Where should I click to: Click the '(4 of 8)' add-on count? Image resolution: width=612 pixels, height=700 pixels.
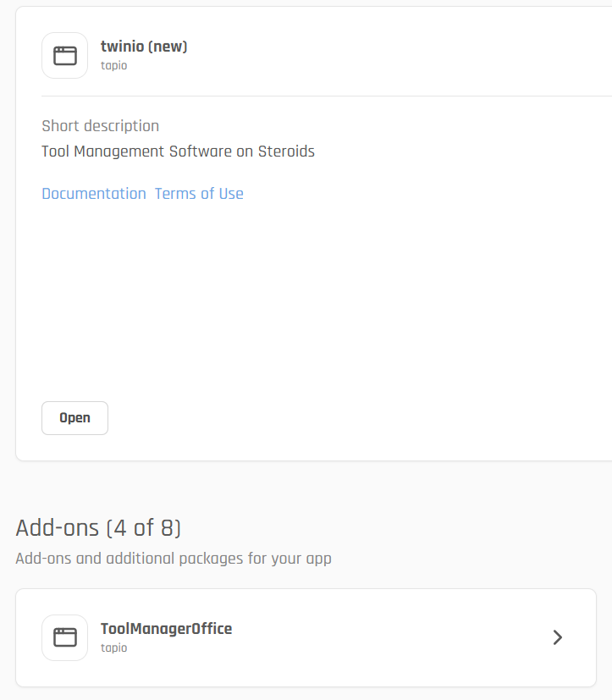coord(143,528)
